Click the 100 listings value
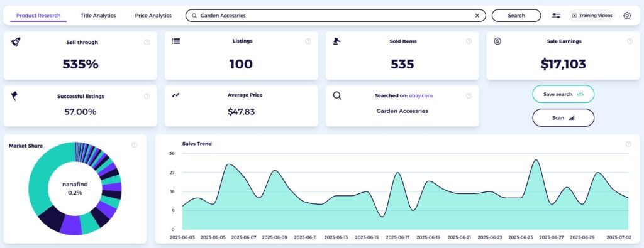 (x=241, y=64)
